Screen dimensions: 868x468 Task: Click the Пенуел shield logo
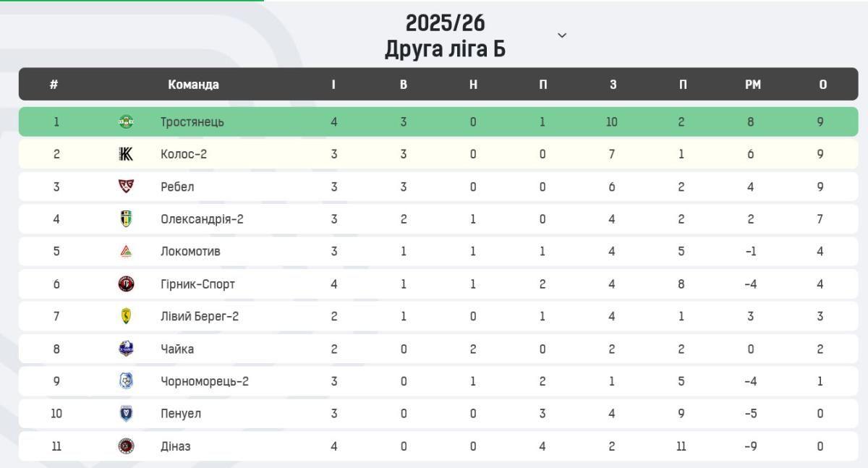[126, 414]
